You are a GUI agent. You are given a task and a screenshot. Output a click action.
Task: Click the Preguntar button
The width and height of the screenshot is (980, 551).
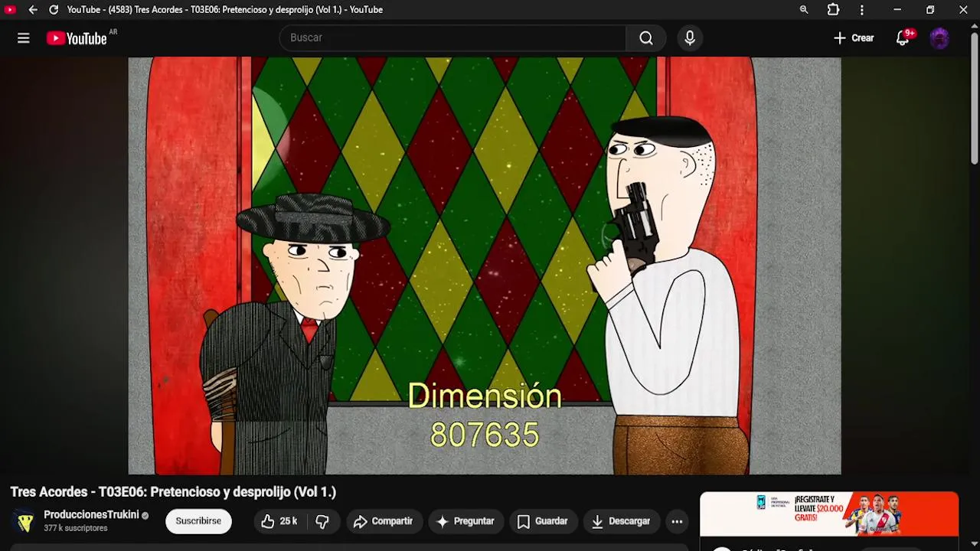[465, 521]
